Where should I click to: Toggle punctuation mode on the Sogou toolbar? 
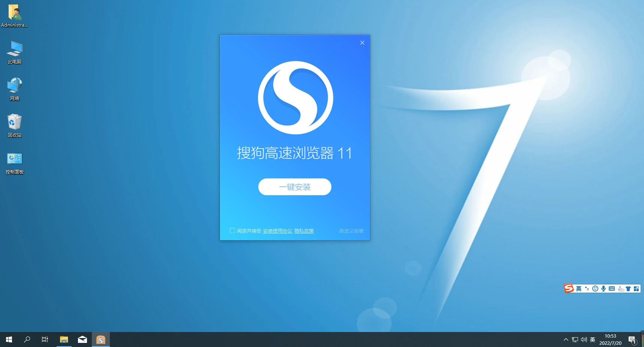[587, 289]
